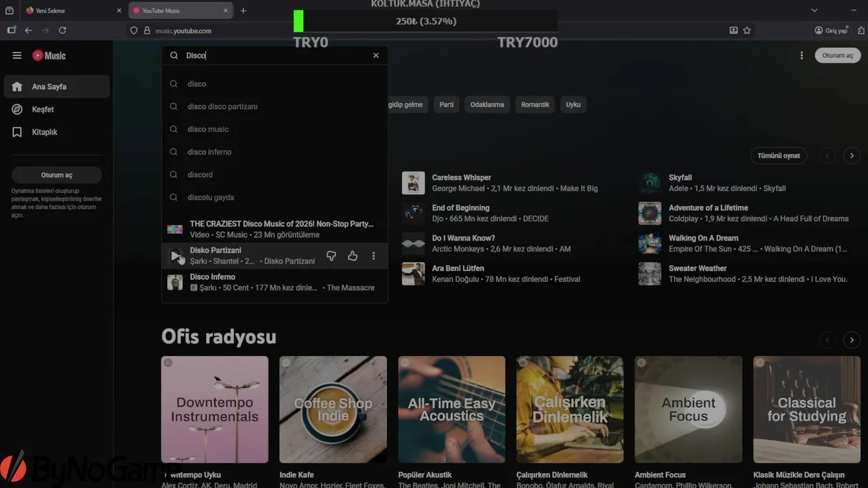This screenshot has width=868, height=488.
Task: Dislike the Disko Partizani song
Action: [331, 256]
